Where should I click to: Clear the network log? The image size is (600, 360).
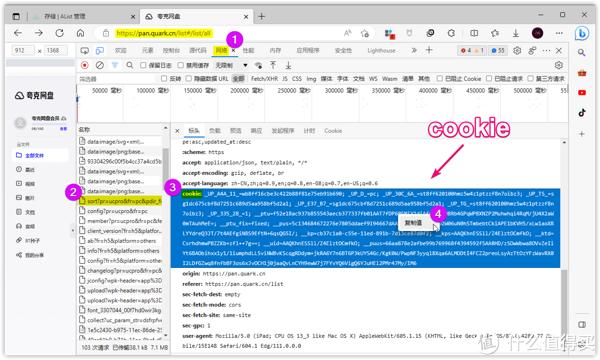click(100, 65)
